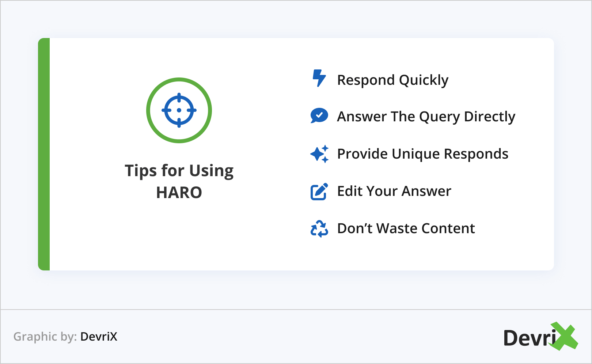
Task: Click the "Edit Your Answer" text
Action: (394, 191)
